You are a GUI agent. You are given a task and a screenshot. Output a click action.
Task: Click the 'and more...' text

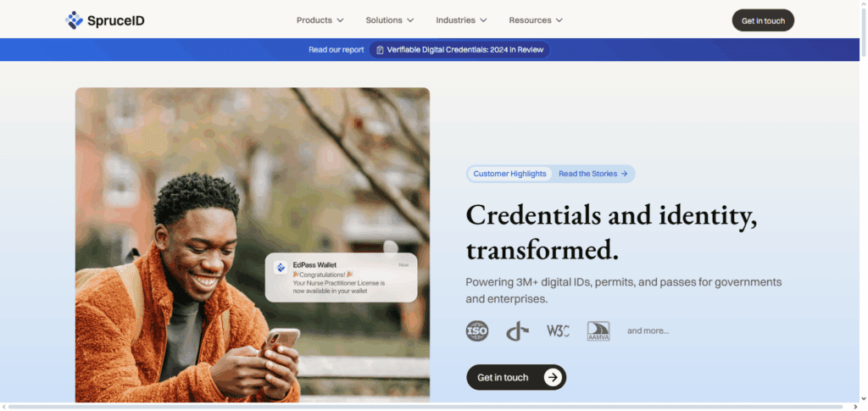[x=648, y=330]
